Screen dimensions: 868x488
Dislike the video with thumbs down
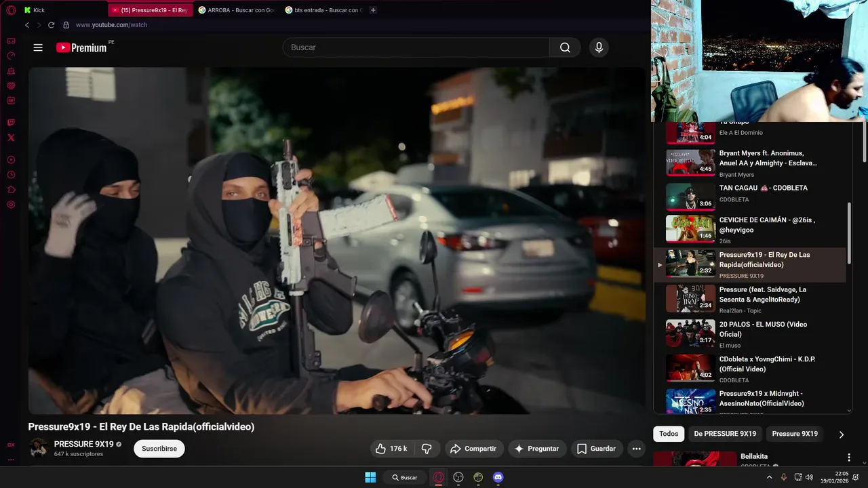tap(427, 449)
